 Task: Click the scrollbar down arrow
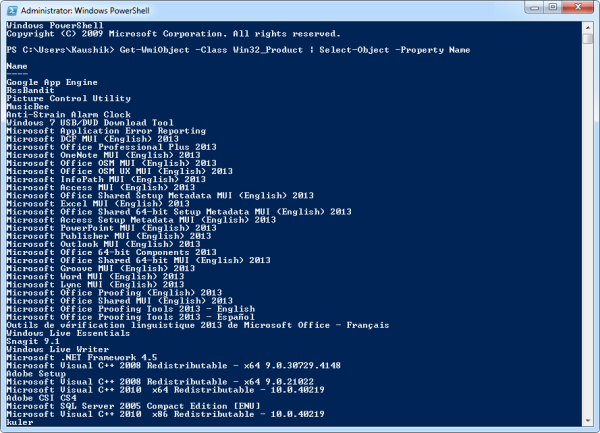point(587,420)
